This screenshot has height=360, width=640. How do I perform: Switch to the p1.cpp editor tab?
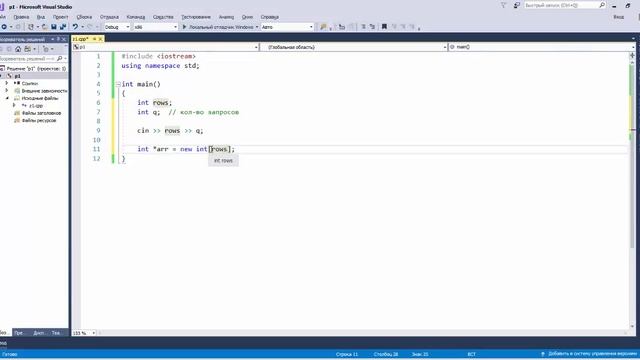[80, 39]
